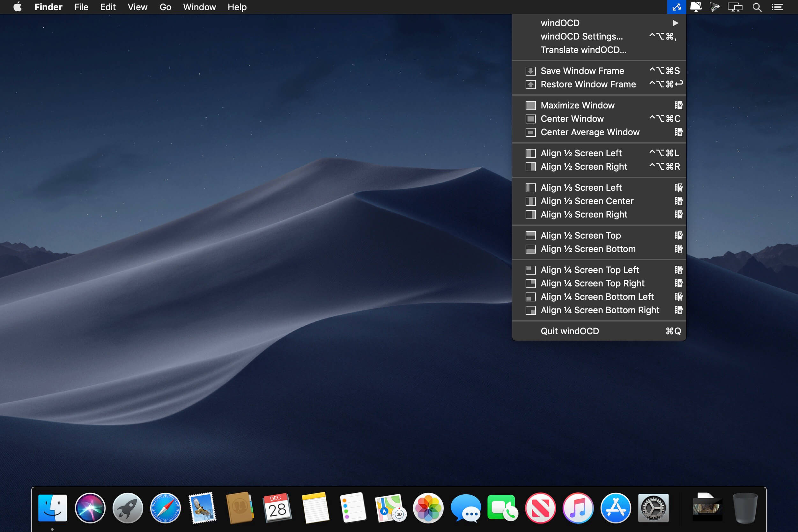Image resolution: width=798 pixels, height=532 pixels.
Task: Click the Restore Window Frame icon
Action: click(x=530, y=85)
